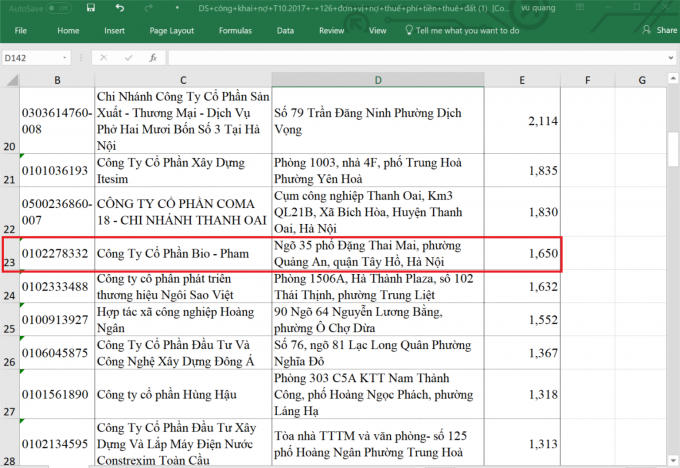Click cell with value 1,318
680x468 pixels.
(522, 394)
